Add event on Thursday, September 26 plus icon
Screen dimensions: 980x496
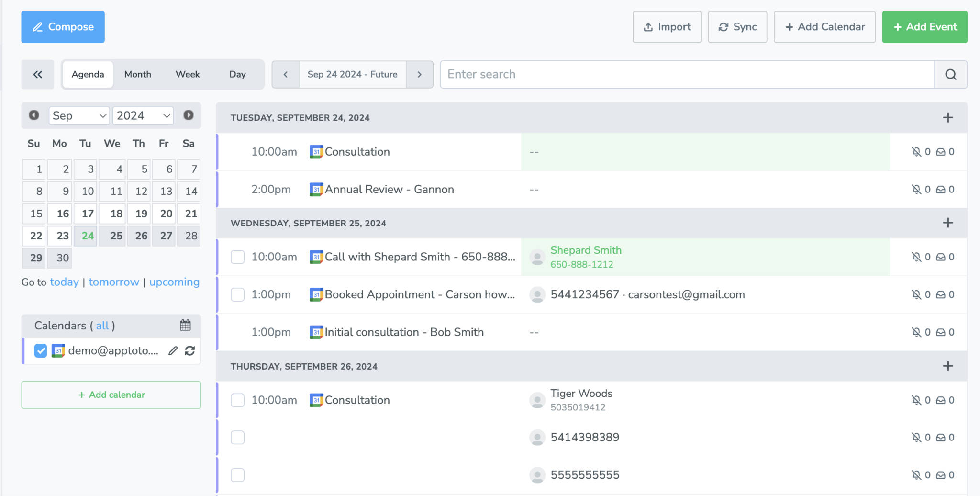coord(947,366)
